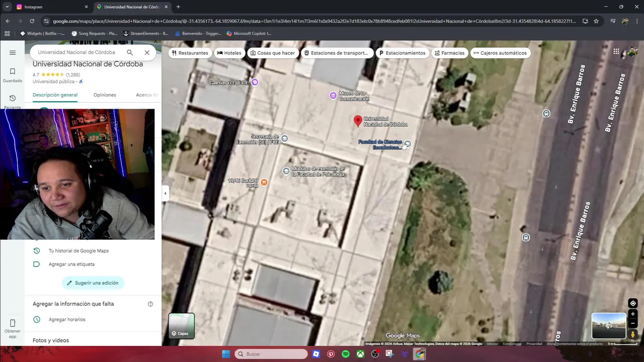Switch to the Instagram browser tab
This screenshot has width=644, height=362.
tap(50, 7)
